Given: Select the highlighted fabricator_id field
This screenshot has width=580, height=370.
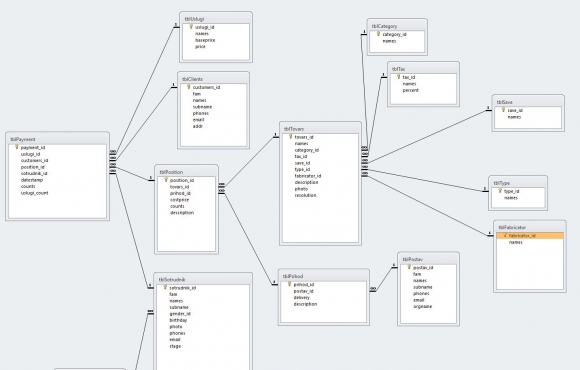Looking at the screenshot, I should click(530, 236).
